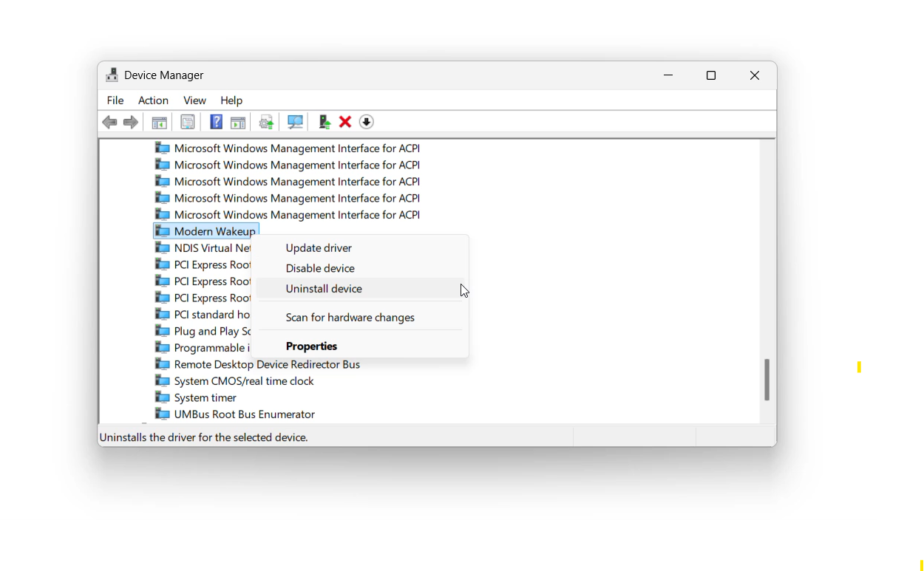This screenshot has width=924, height=571.
Task: Choose Disable device in the context menu
Action: tap(360, 268)
